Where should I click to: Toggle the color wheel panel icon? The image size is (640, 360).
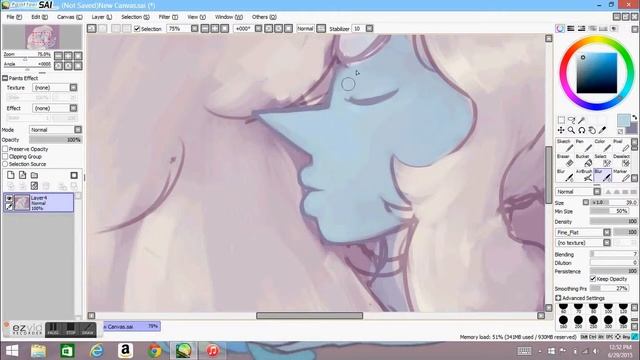(560, 29)
